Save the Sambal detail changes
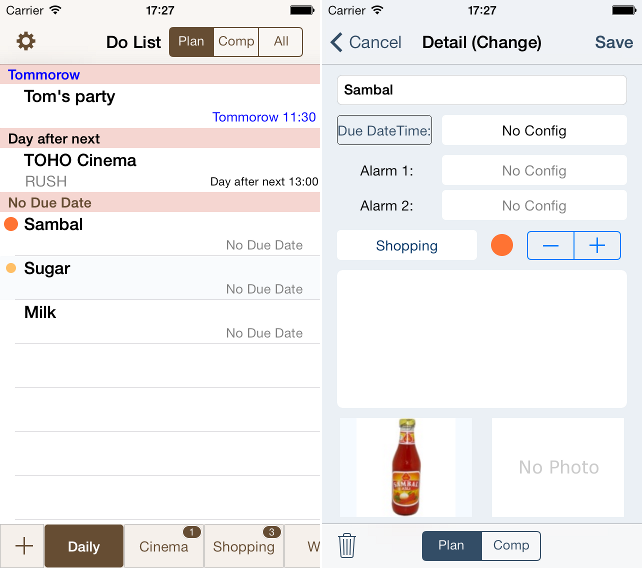 (x=614, y=42)
